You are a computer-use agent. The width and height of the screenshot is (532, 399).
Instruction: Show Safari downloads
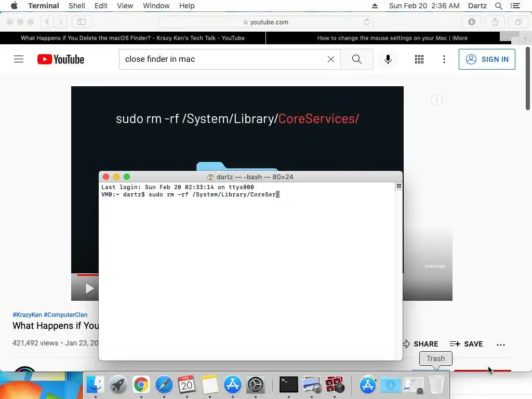(x=472, y=22)
